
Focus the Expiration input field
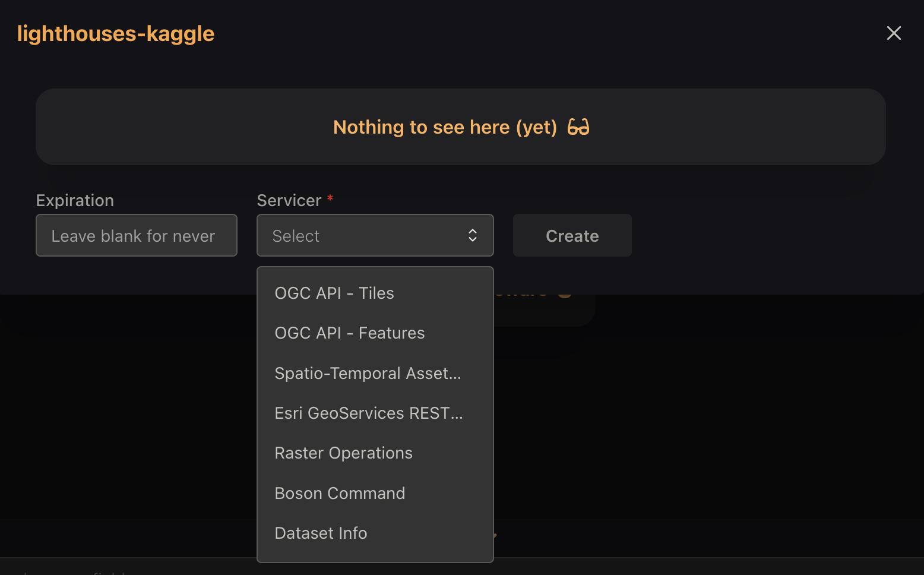point(137,235)
